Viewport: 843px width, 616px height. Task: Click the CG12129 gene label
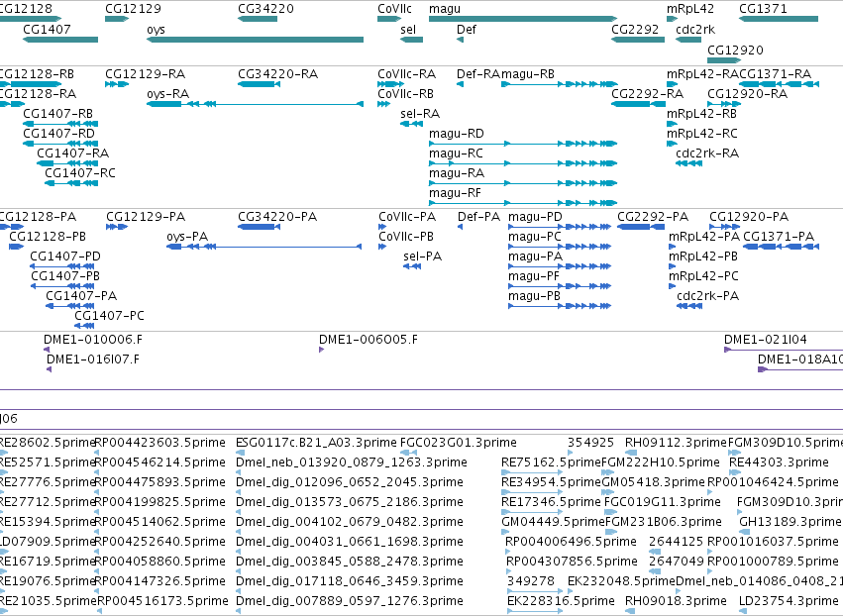point(133,9)
